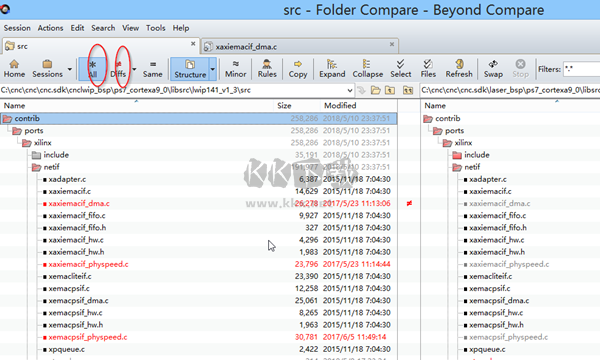Open the Actions menu

(x=50, y=28)
